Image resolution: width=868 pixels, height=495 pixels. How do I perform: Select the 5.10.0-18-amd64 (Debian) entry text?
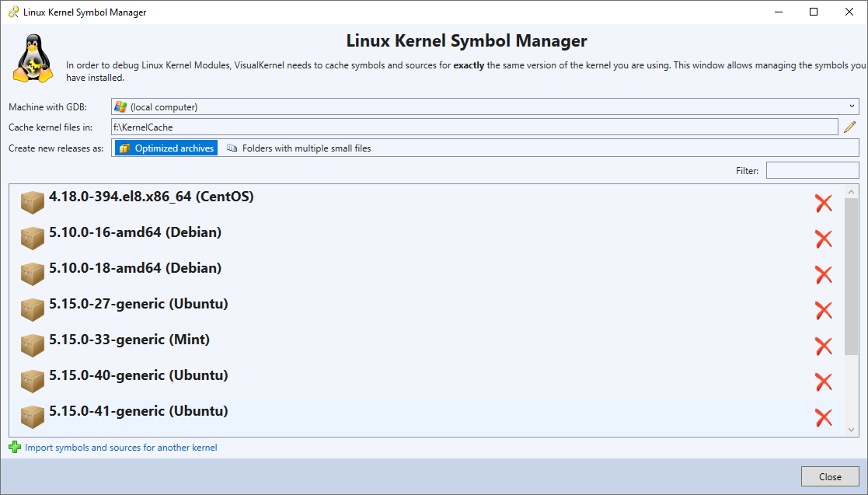(x=135, y=268)
